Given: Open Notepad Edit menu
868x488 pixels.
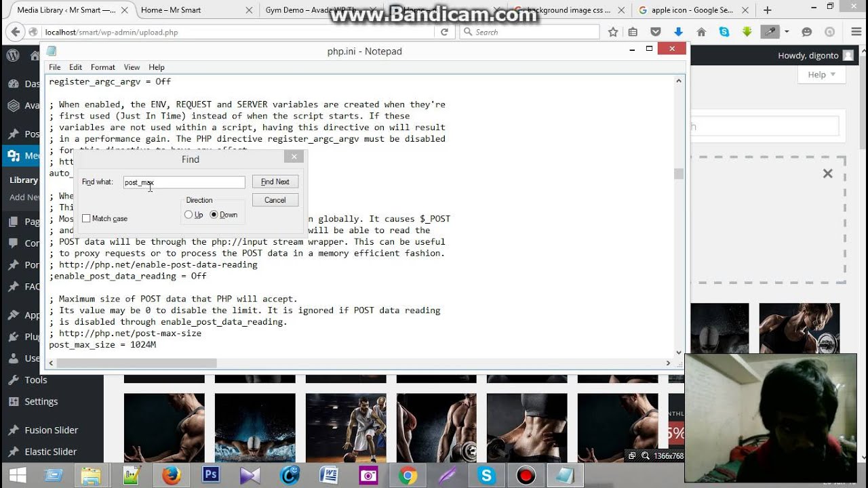Looking at the screenshot, I should (75, 67).
